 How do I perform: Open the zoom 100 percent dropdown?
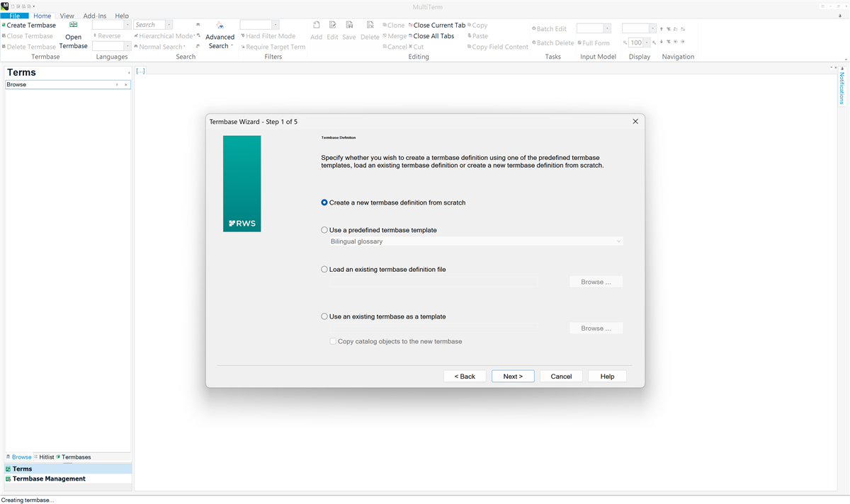(x=646, y=42)
